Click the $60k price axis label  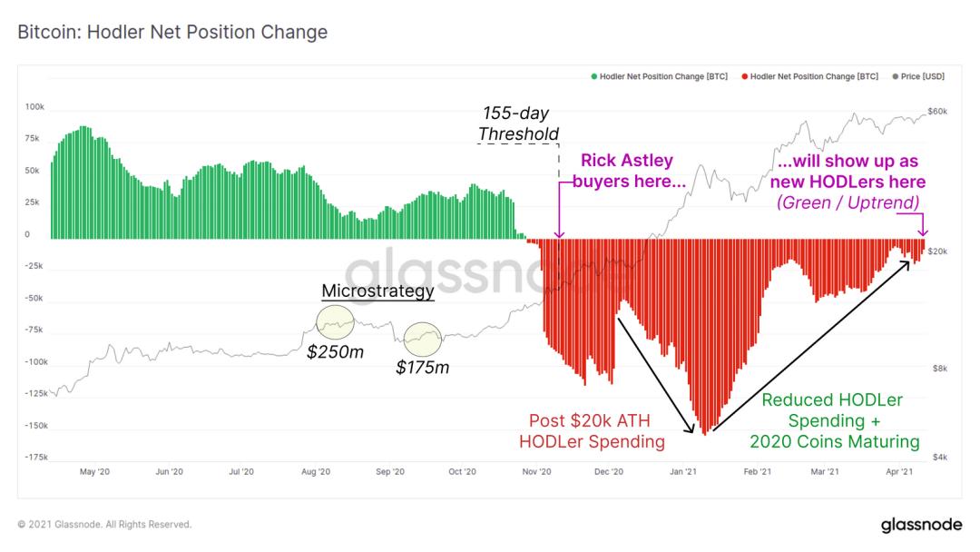click(937, 112)
